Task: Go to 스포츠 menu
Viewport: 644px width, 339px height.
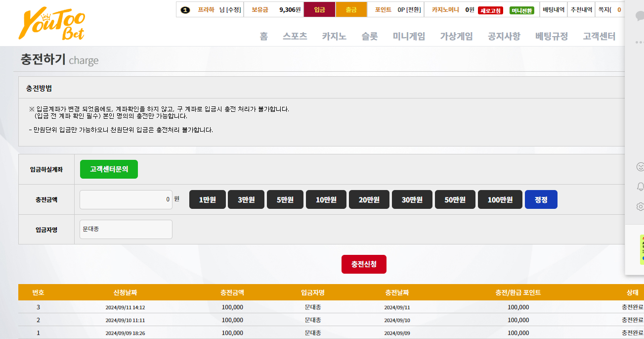Action: pyautogui.click(x=295, y=36)
